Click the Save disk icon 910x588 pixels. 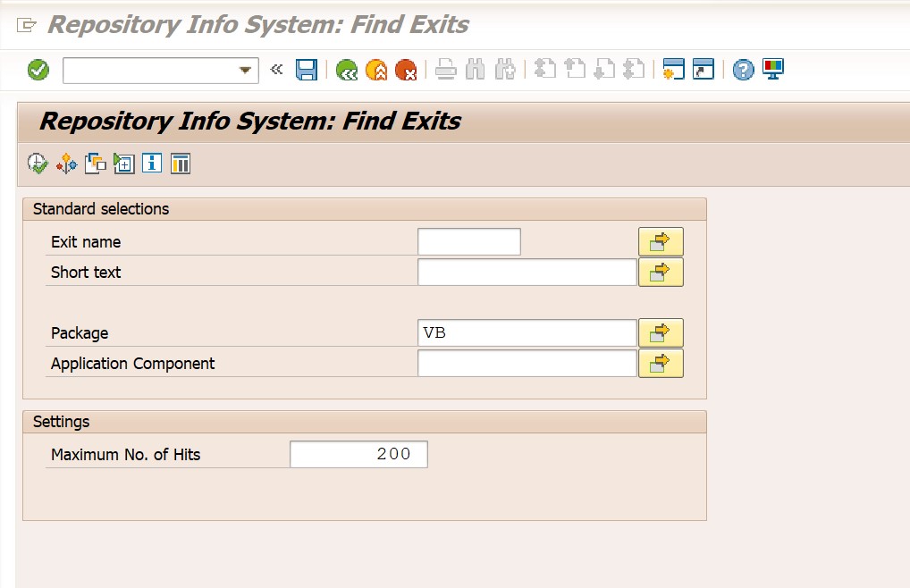click(307, 71)
